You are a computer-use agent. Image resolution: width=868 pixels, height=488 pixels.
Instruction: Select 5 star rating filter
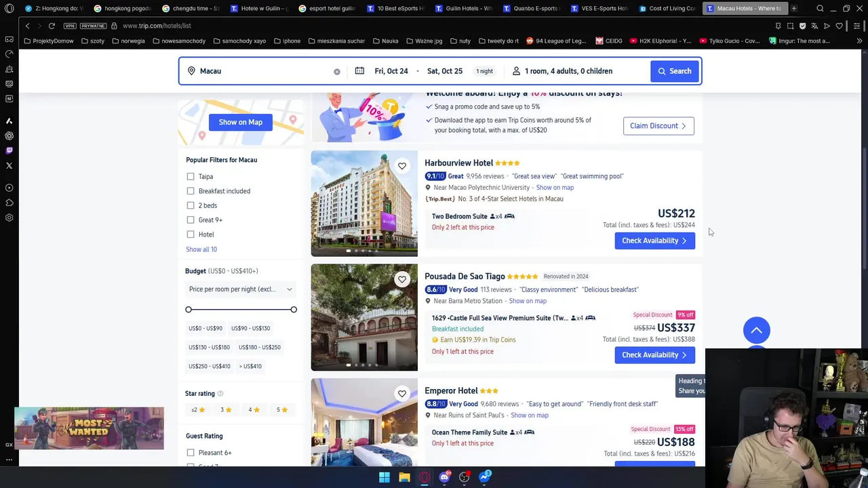[x=281, y=409]
